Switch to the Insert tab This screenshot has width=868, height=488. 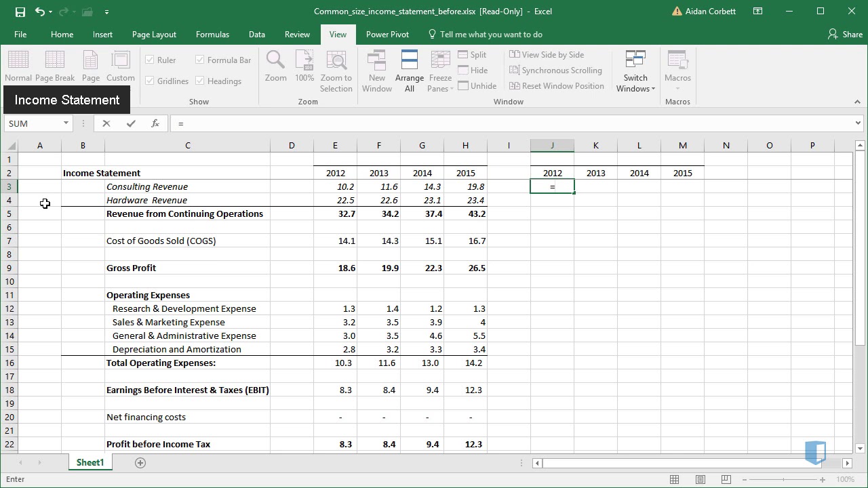(102, 34)
